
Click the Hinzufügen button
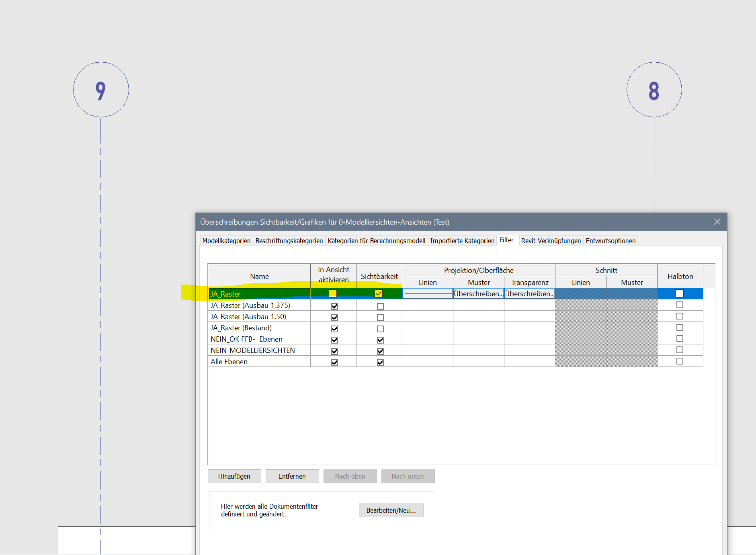pos(234,476)
